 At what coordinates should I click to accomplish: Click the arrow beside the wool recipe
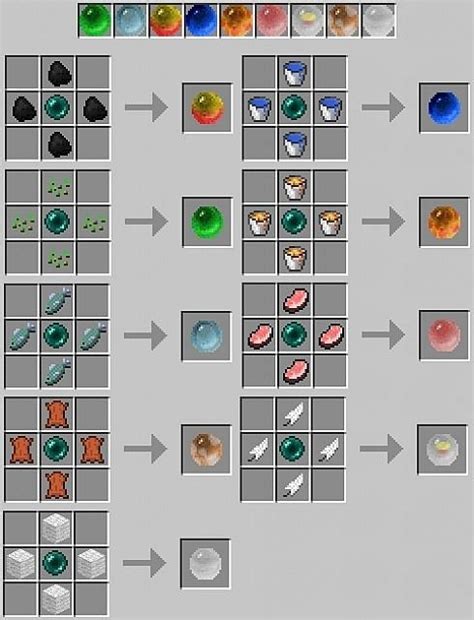click(x=144, y=563)
